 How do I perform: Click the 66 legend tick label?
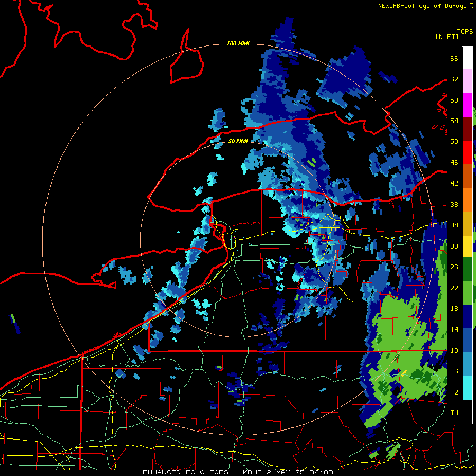point(454,58)
